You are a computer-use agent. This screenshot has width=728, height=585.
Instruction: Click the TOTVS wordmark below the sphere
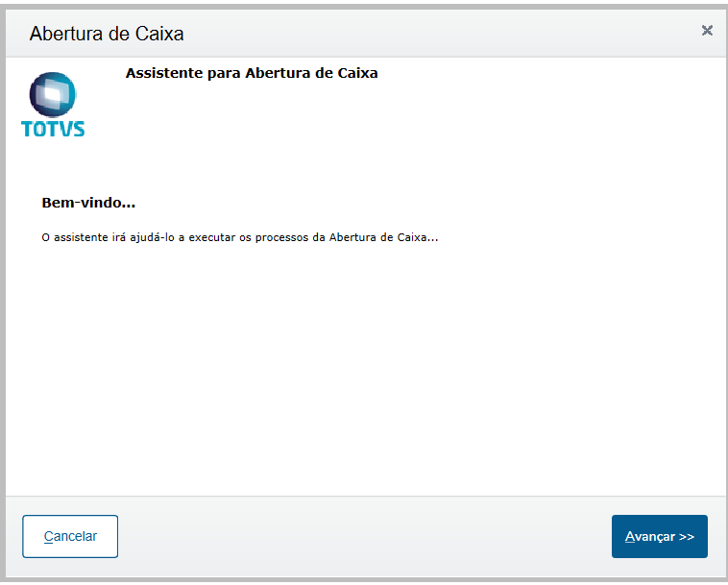(x=53, y=129)
